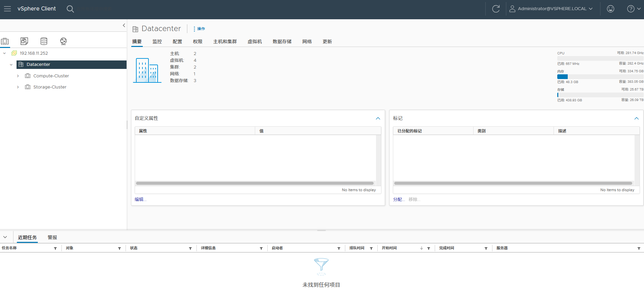644x303 pixels.
Task: Click the 分配... link
Action: [x=399, y=200]
